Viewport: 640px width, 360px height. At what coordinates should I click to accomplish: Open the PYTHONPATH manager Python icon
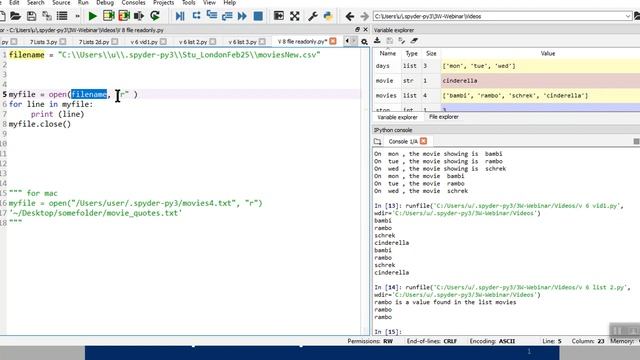(328, 16)
